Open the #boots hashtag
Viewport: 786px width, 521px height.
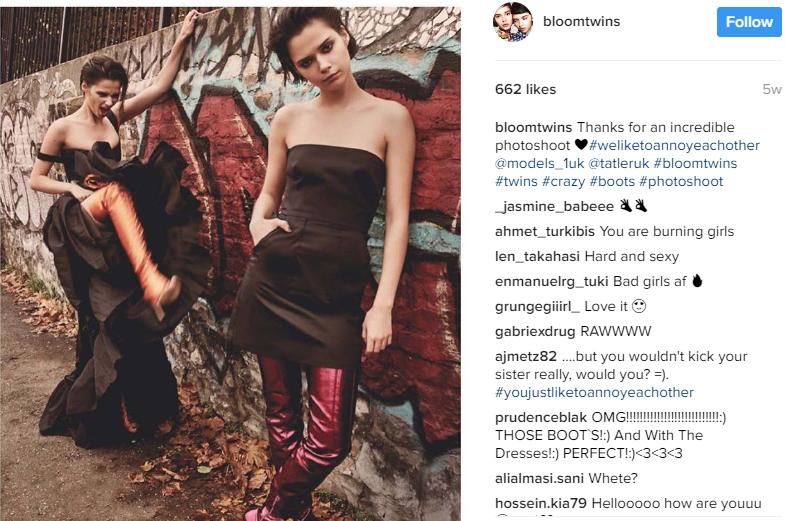tap(612, 182)
